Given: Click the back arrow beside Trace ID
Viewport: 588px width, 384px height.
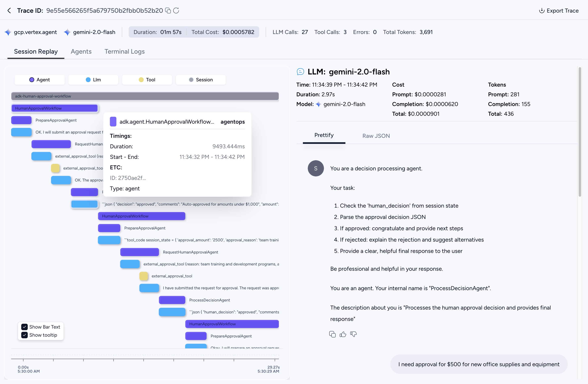Looking at the screenshot, I should 9,11.
